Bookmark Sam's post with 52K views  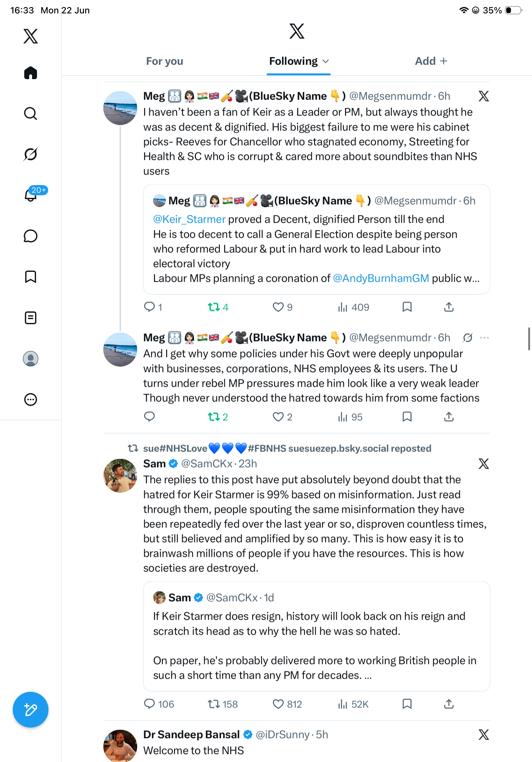pyautogui.click(x=407, y=704)
